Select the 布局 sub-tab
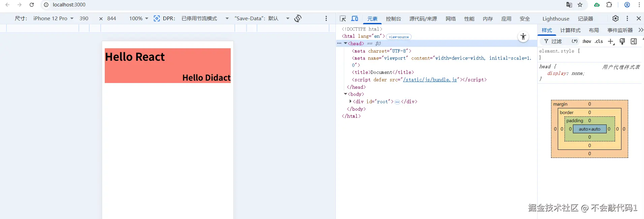This screenshot has height=219, width=644. tap(594, 30)
